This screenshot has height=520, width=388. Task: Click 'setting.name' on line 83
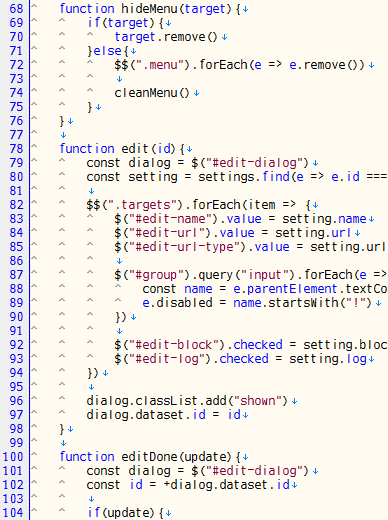point(324,219)
